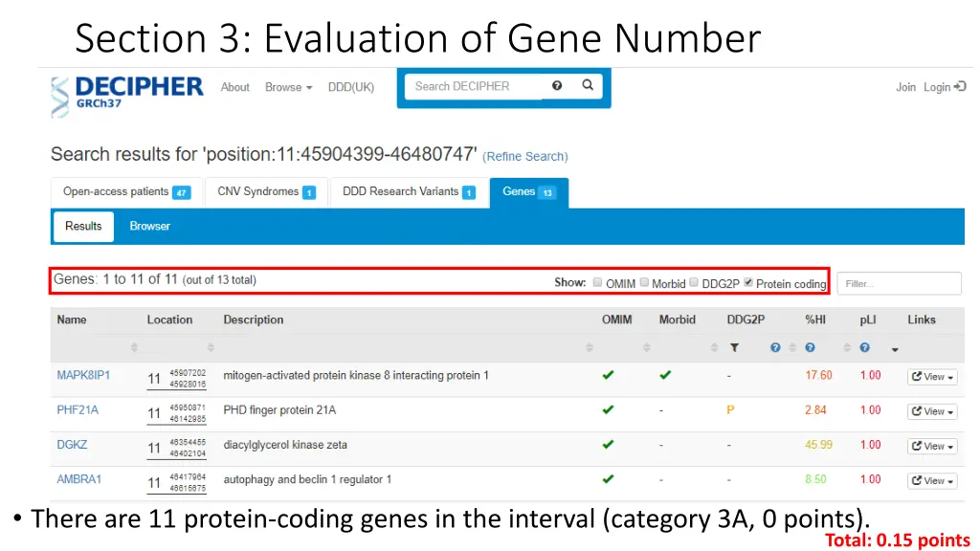980x551 pixels.
Task: Click the Join link
Action: tap(905, 87)
